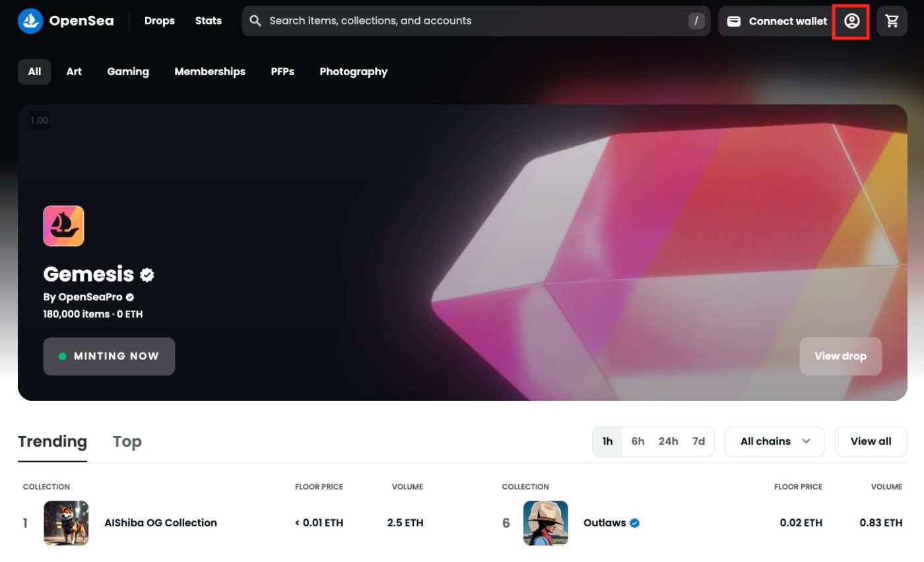Open the account profile icon
The width and height of the screenshot is (924, 562).
pyautogui.click(x=851, y=21)
